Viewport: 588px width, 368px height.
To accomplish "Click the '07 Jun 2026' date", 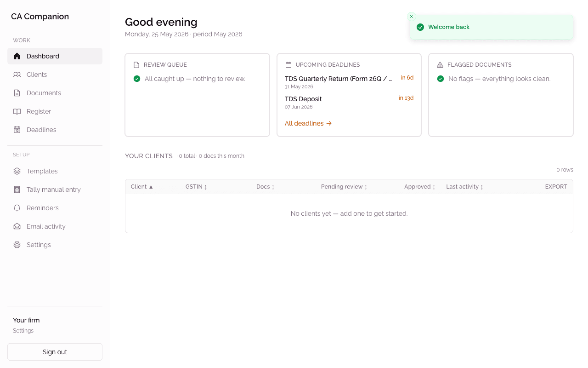I will pos(299,107).
